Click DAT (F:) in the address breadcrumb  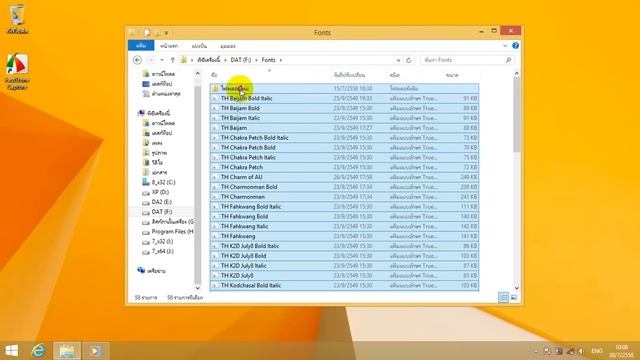(241, 60)
